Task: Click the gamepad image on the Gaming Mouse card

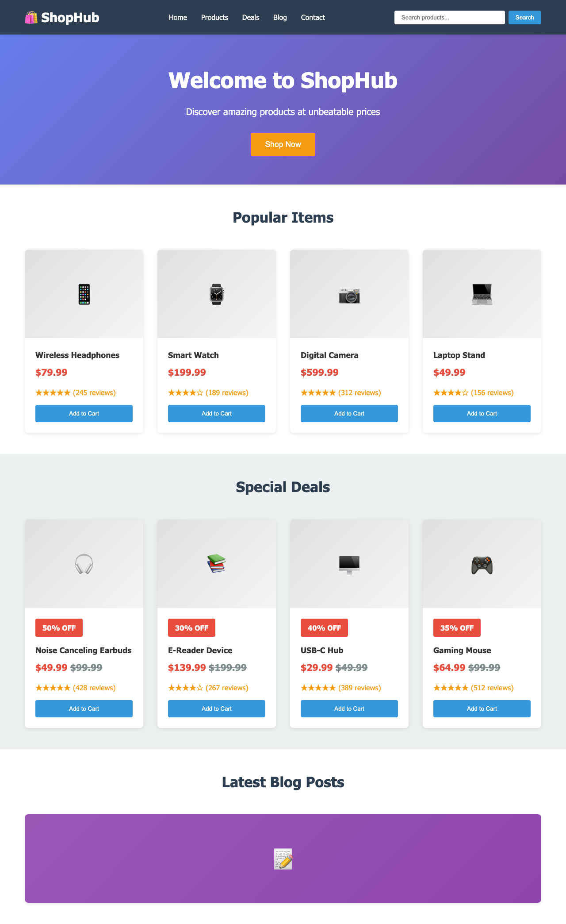Action: pos(482,564)
